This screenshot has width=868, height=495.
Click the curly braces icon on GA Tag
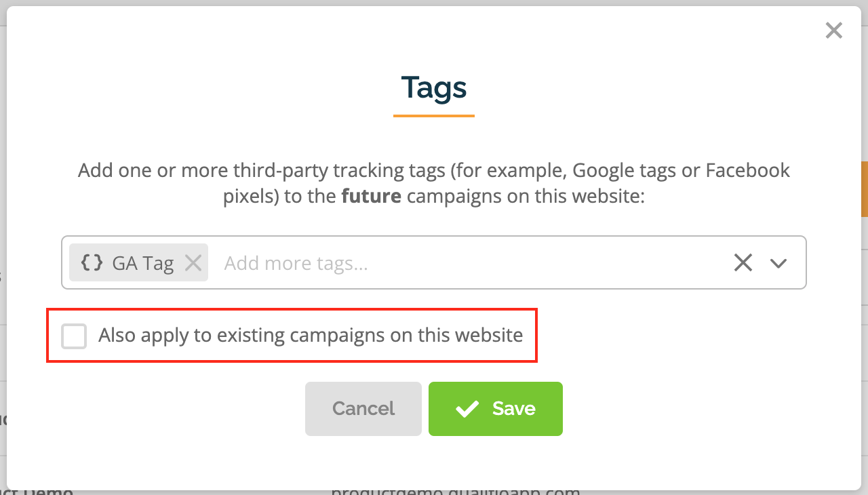click(92, 262)
